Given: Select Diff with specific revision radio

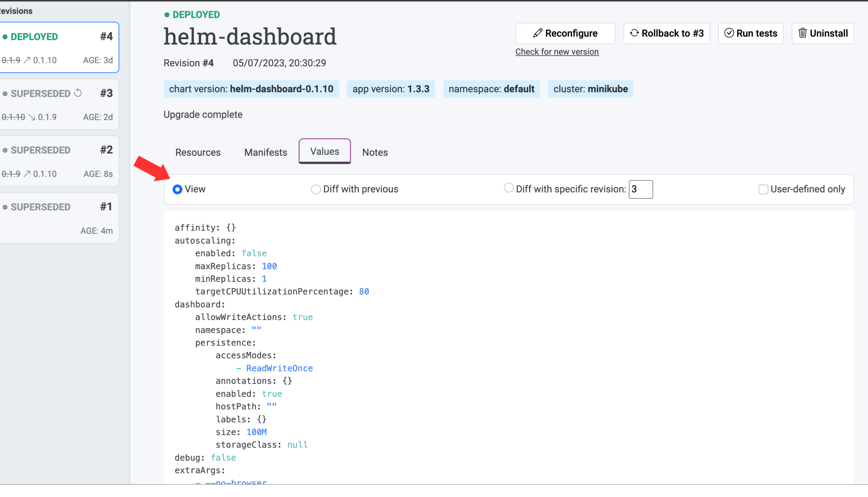Looking at the screenshot, I should (x=508, y=188).
